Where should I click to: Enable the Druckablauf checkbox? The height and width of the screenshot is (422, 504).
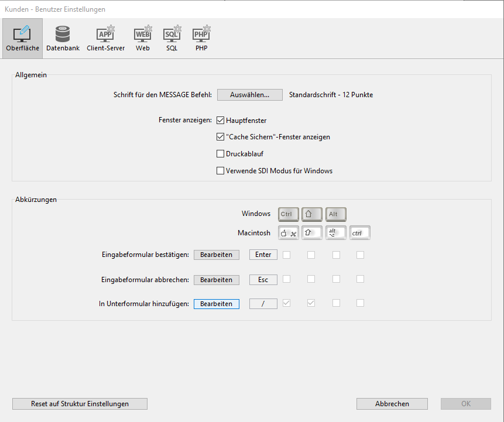[x=221, y=154]
